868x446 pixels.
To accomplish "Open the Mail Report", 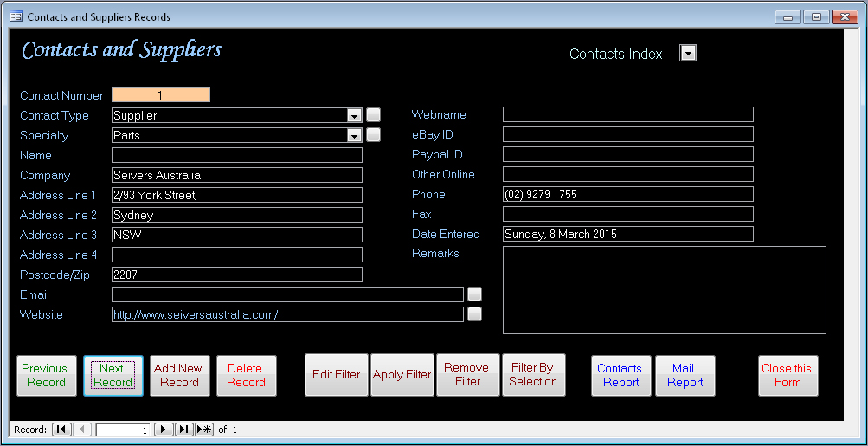I will tap(685, 376).
